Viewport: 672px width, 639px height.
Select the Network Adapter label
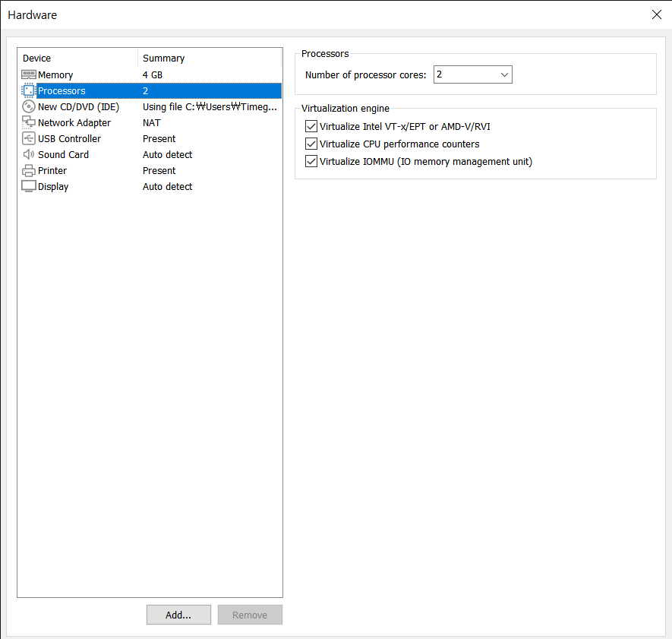pyautogui.click(x=74, y=122)
